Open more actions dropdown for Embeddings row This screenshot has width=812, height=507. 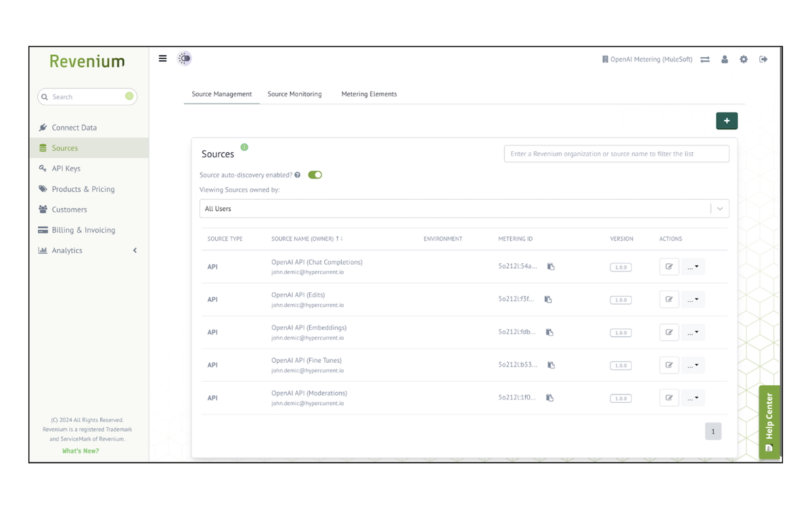click(693, 332)
